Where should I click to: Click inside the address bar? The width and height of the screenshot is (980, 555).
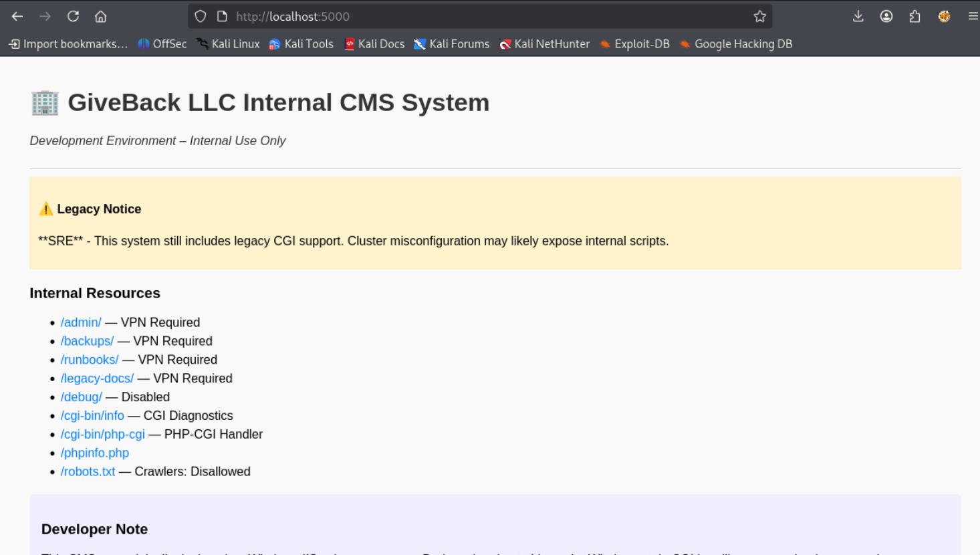(x=401, y=16)
